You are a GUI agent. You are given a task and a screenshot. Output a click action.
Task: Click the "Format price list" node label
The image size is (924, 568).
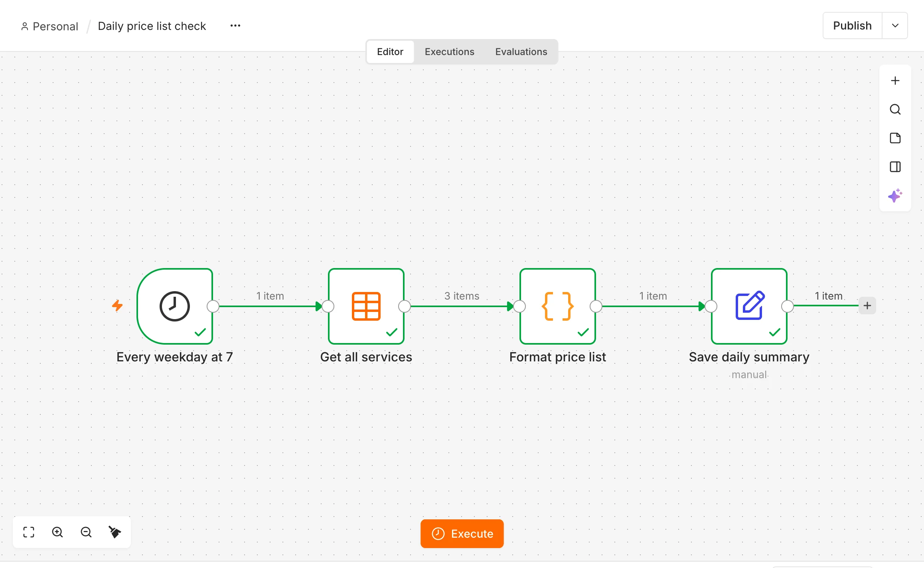[557, 357]
